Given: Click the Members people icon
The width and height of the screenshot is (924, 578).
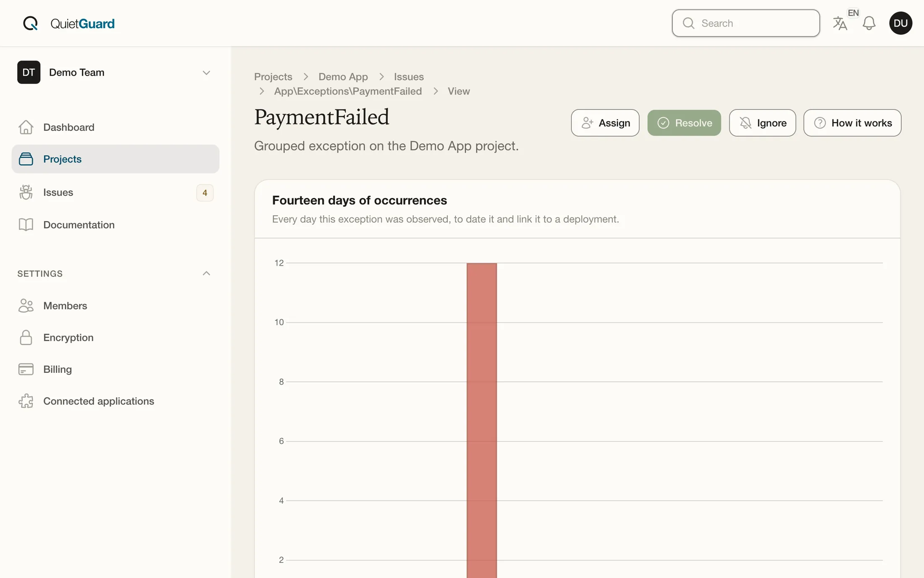Looking at the screenshot, I should 26,306.
